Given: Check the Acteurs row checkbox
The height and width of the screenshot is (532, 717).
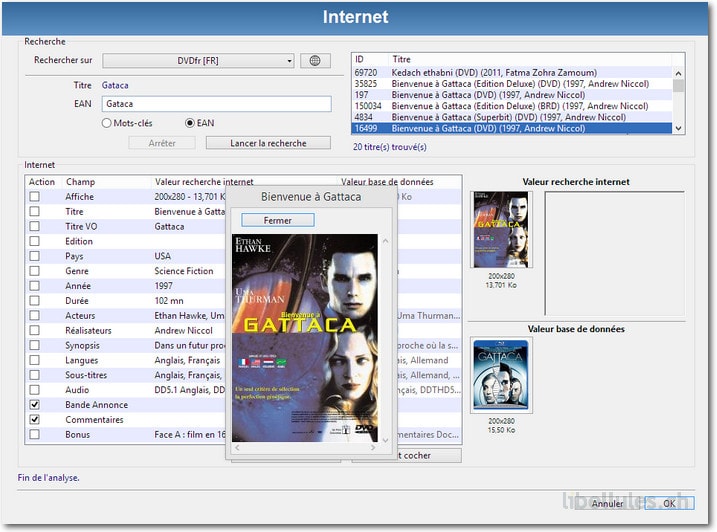Looking at the screenshot, I should pos(34,316).
